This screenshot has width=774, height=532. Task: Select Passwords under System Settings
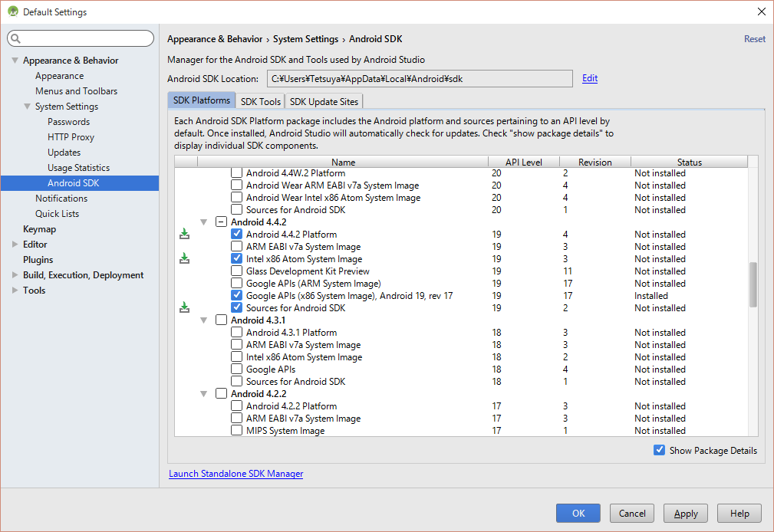coord(68,122)
